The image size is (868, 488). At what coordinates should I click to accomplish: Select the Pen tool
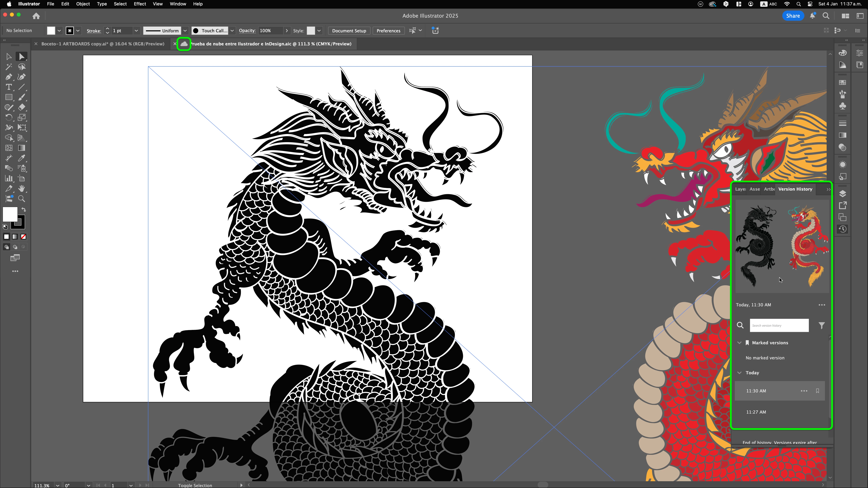click(9, 77)
